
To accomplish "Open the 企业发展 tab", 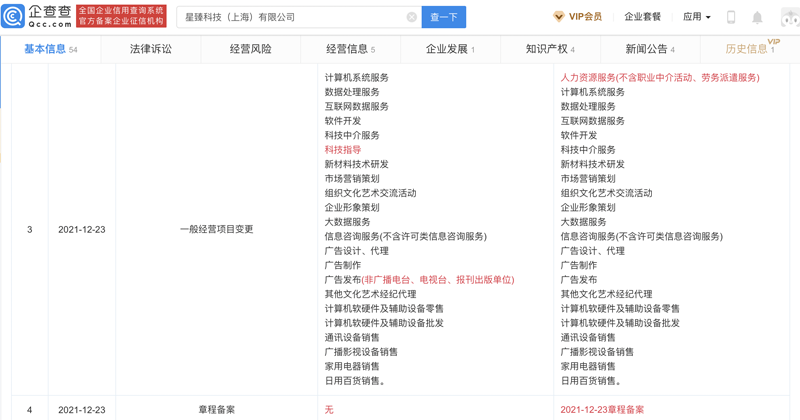I will (450, 49).
